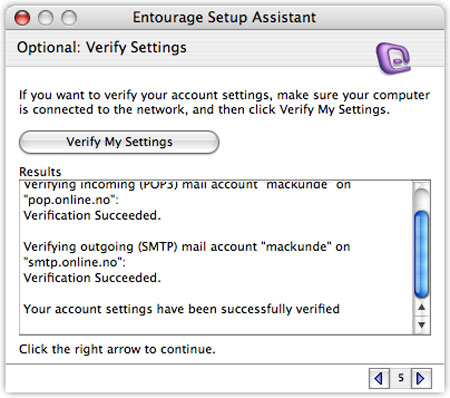
Task: Click the Verify My Settings button
Action: tap(119, 142)
